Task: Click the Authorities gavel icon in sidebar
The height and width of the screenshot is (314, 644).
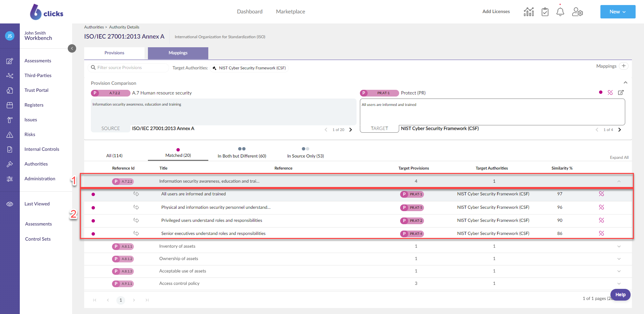Action: point(10,164)
